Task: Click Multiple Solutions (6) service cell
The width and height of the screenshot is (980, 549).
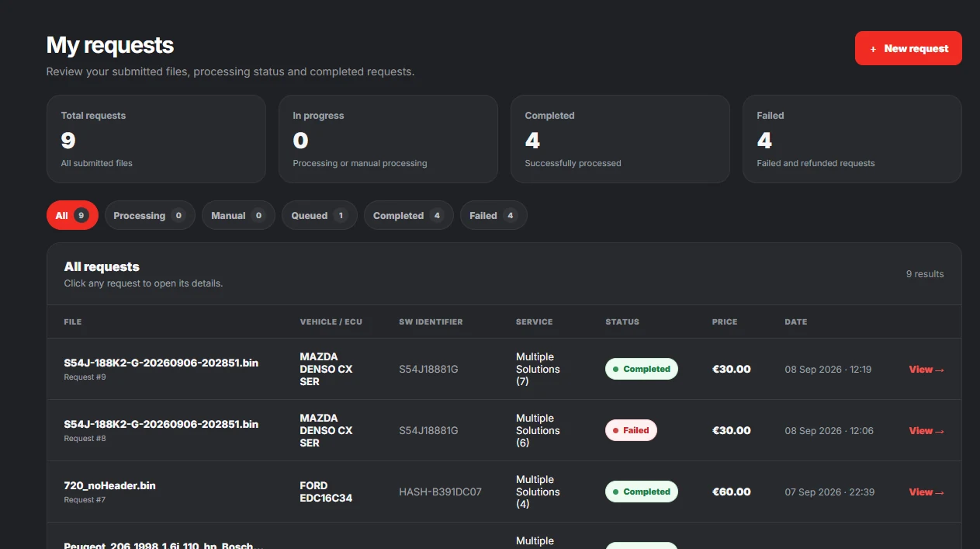Action: 538,431
